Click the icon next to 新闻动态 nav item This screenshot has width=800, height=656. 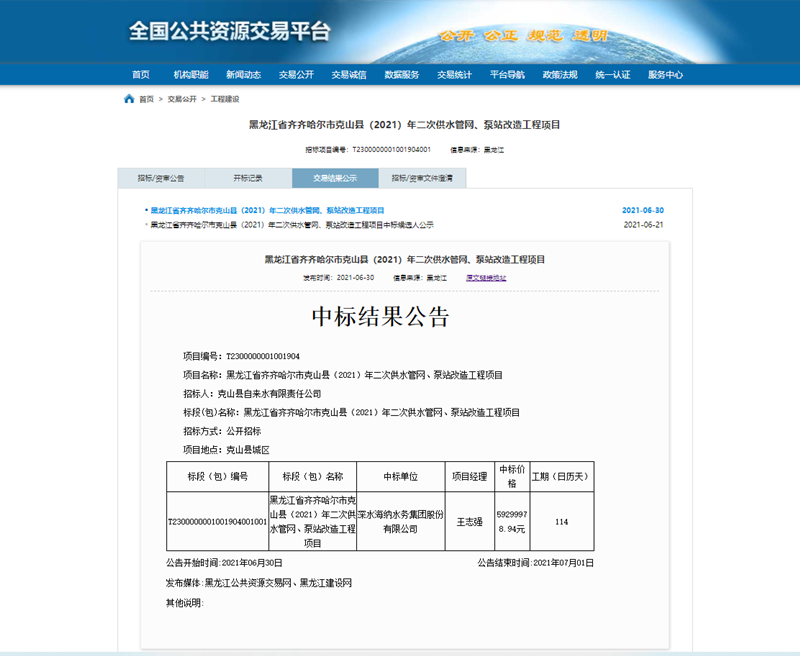tap(242, 73)
